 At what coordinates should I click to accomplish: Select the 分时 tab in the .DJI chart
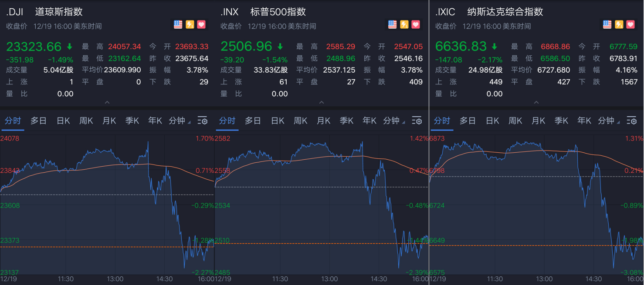[x=13, y=121]
